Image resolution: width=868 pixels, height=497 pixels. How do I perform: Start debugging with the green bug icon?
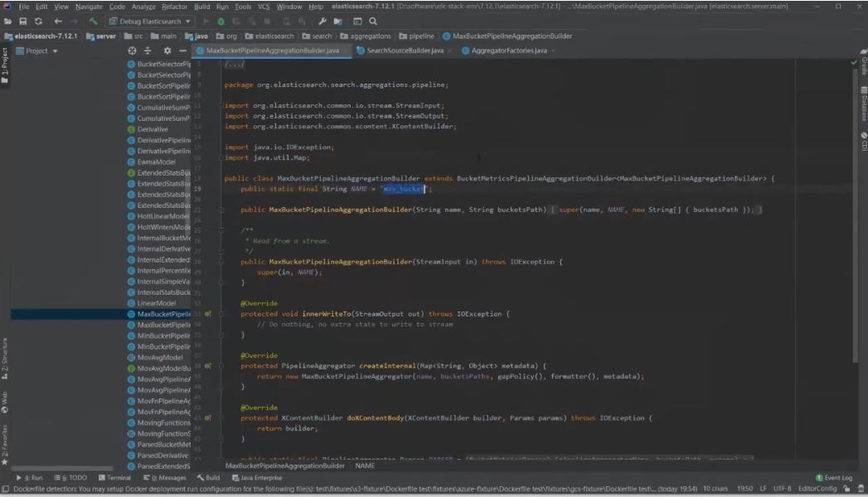tap(221, 21)
